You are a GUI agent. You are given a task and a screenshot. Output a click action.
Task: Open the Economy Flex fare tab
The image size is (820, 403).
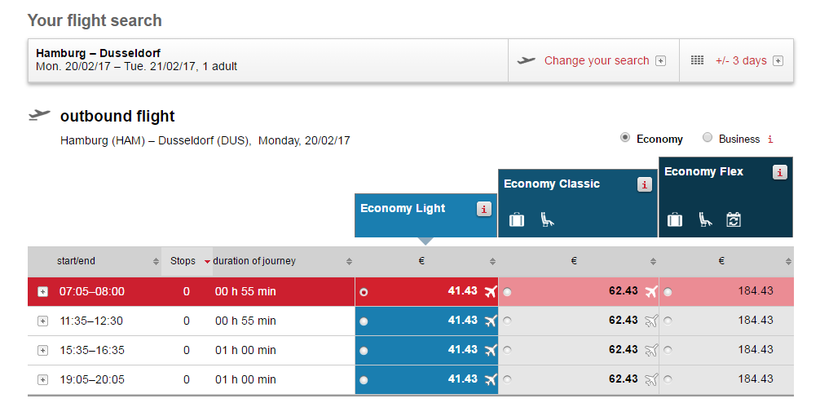[704, 172]
